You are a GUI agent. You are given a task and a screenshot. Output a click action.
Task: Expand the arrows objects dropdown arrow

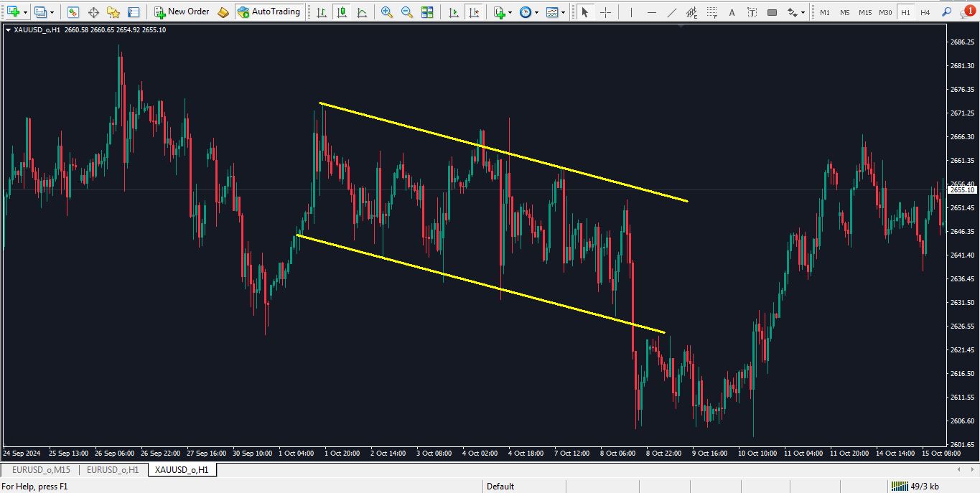(x=803, y=12)
